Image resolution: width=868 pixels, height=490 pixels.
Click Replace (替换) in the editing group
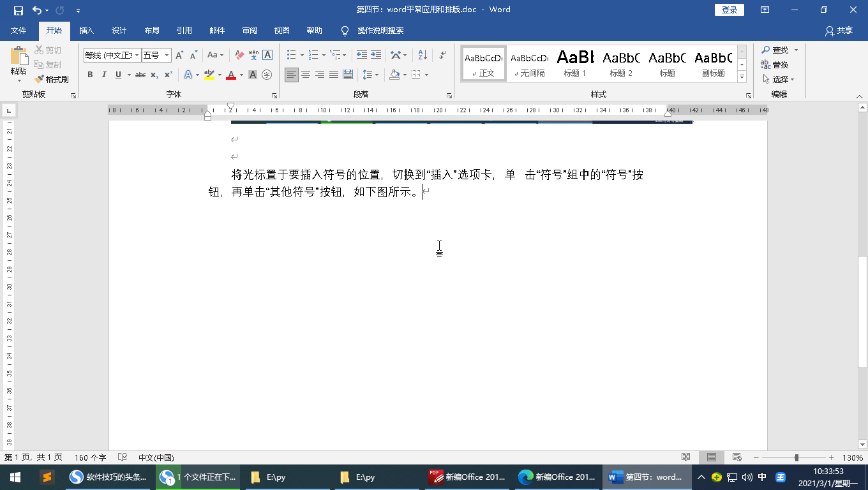point(774,64)
